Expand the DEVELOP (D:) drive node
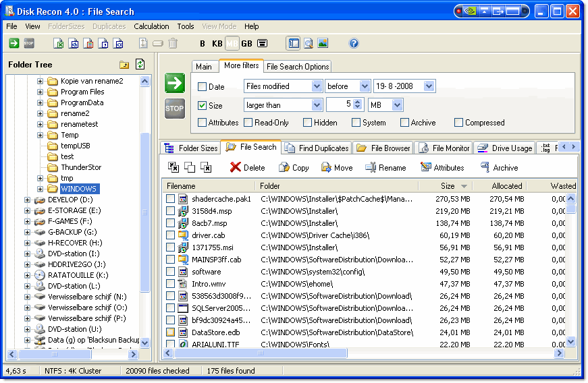Image resolution: width=588 pixels, height=383 pixels. point(28,200)
